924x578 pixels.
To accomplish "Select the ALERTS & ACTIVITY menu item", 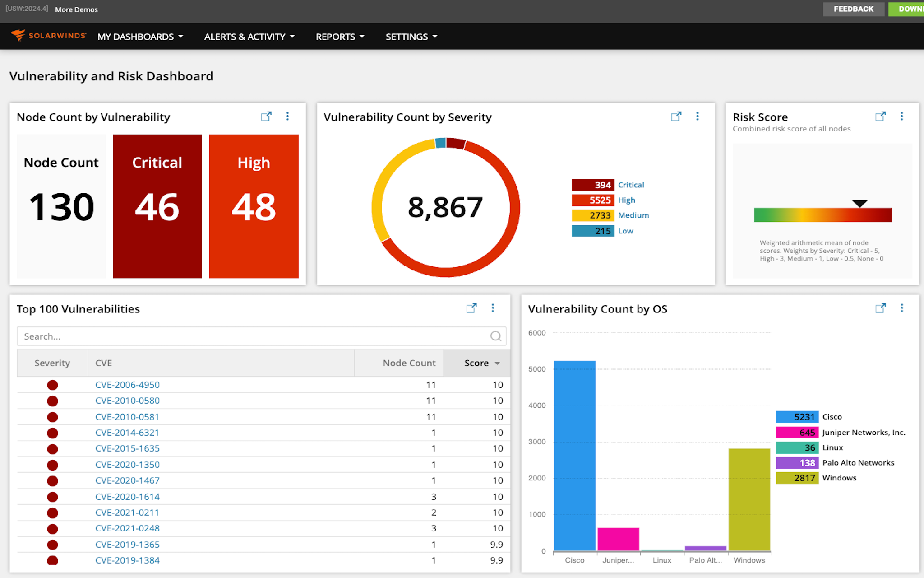I will point(249,37).
